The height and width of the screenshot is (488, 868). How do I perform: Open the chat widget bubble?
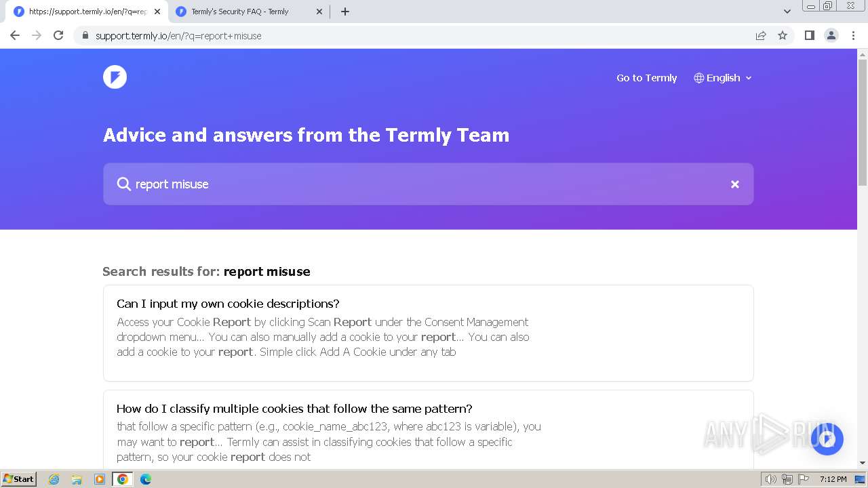[x=827, y=439]
